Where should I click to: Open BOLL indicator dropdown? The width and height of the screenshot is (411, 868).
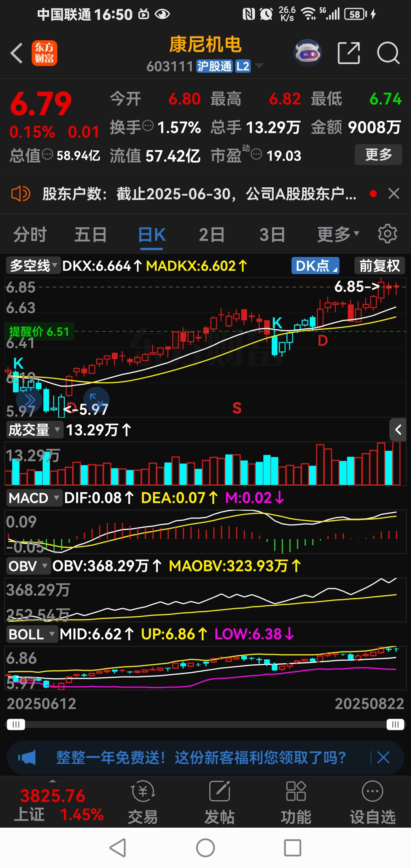coord(32,634)
